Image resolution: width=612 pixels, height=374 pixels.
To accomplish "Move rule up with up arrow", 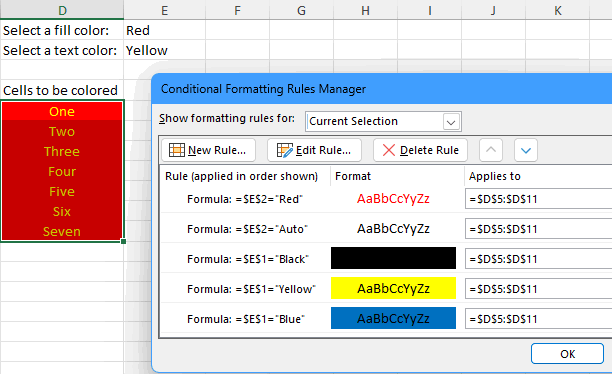I will (491, 150).
